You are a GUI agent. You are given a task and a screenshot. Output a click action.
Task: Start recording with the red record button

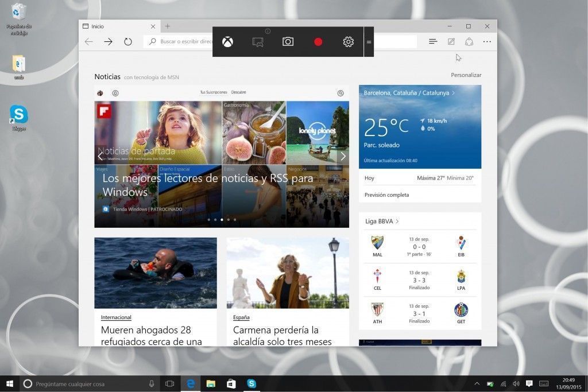point(318,42)
